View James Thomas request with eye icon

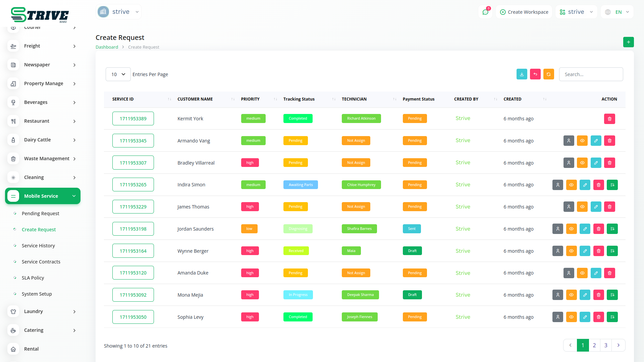[x=582, y=207]
